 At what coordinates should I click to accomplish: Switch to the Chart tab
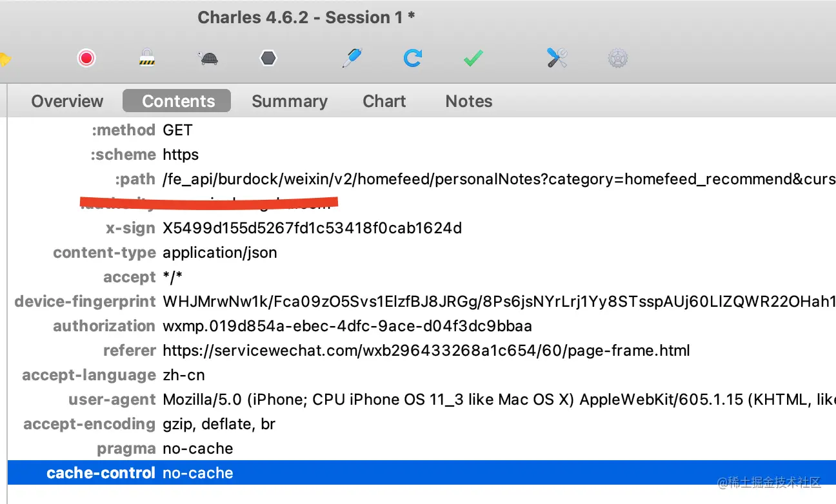pos(384,101)
